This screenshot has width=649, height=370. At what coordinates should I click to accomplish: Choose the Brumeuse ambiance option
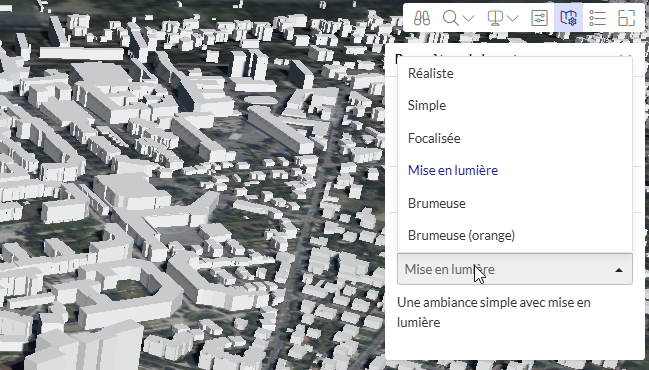[x=514, y=203]
